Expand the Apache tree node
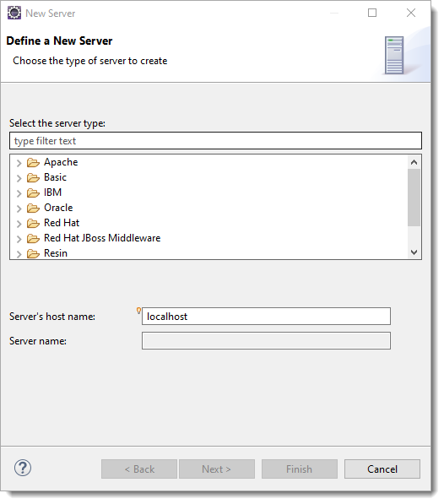The image size is (444, 504). pos(19,163)
